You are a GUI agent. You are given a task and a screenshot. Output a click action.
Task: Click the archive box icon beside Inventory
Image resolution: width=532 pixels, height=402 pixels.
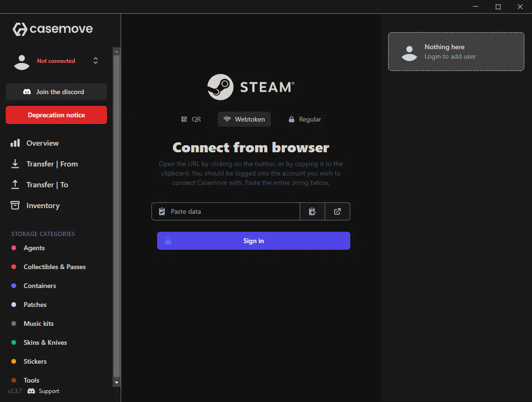15,205
